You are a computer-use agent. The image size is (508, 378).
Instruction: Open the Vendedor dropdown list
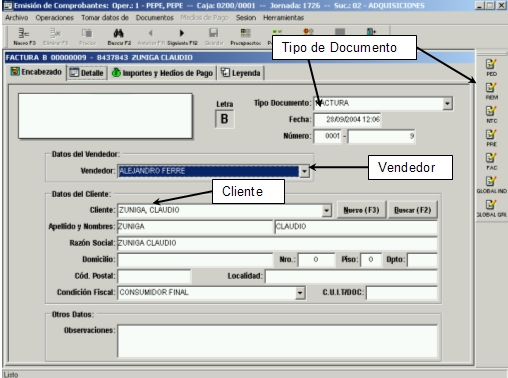point(304,171)
